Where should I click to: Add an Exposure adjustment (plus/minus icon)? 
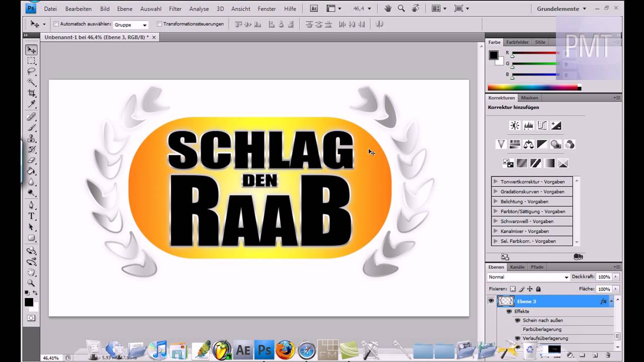click(556, 126)
